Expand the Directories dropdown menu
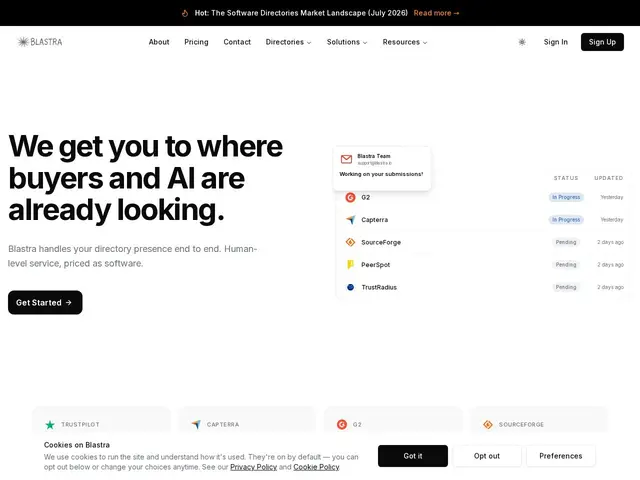Image resolution: width=640 pixels, height=480 pixels. [288, 42]
